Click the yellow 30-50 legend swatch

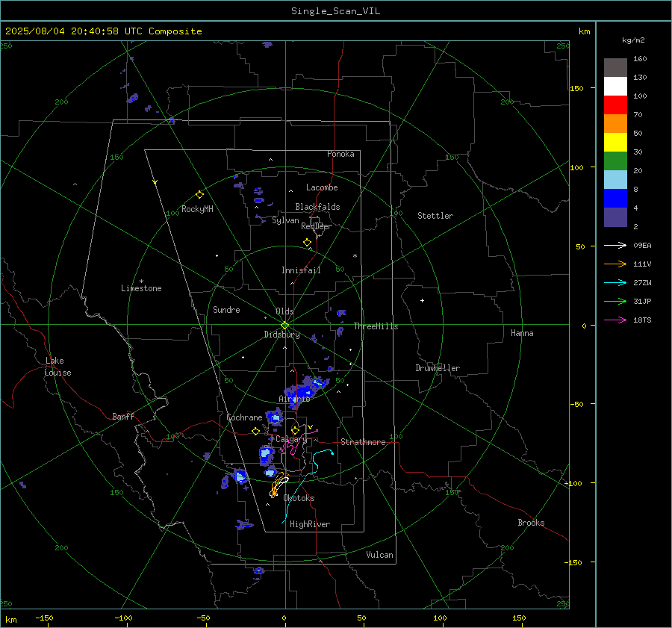[x=615, y=143]
